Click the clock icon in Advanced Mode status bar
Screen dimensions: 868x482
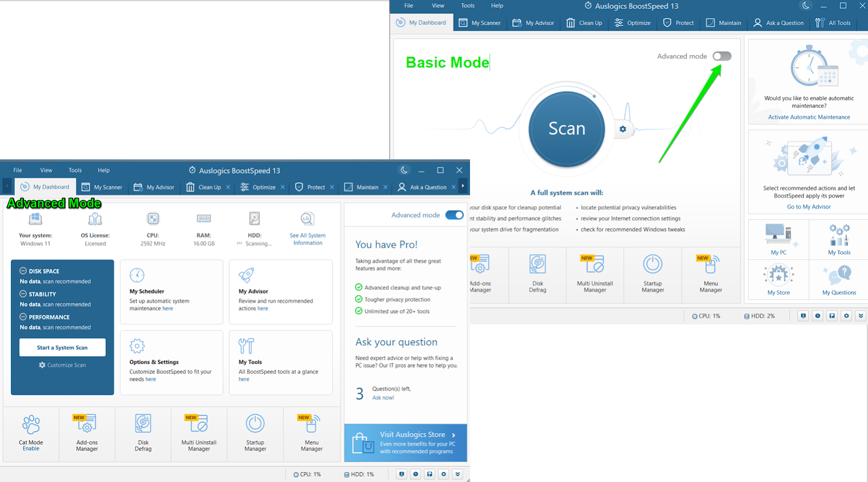click(416, 474)
